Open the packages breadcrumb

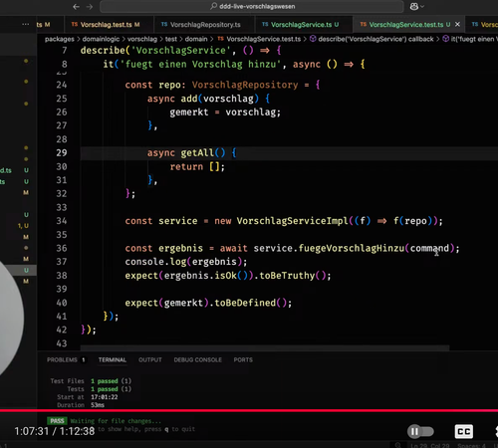(x=60, y=39)
